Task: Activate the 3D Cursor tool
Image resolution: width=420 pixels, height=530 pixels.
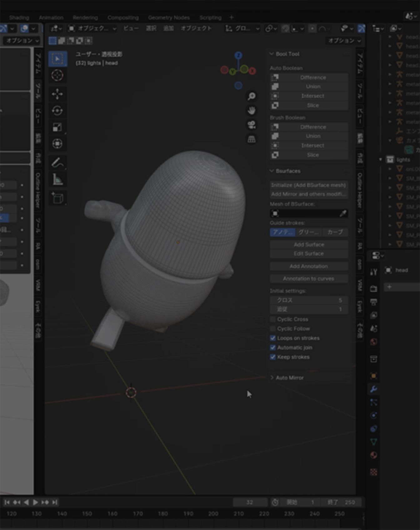Action: pos(57,75)
